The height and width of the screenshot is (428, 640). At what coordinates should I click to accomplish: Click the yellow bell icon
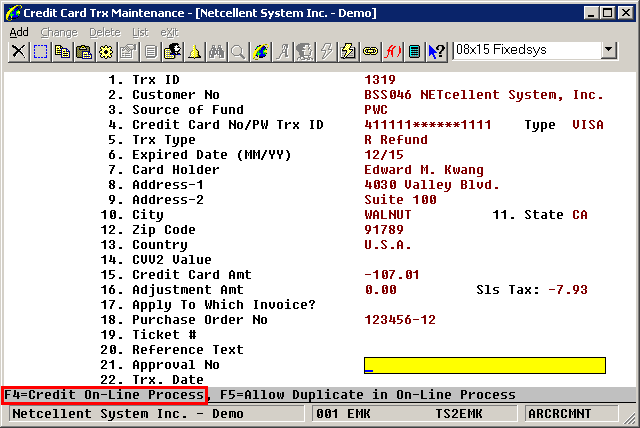tap(195, 52)
